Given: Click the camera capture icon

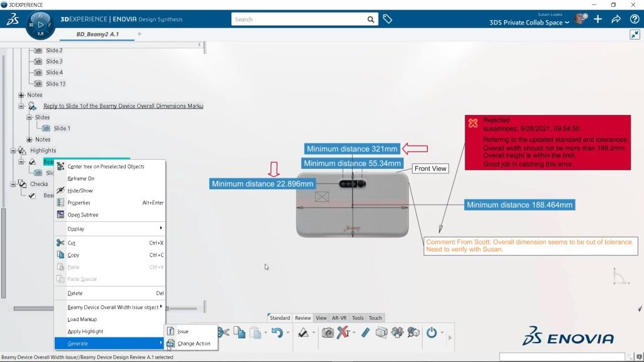Looking at the screenshot, I should 327,332.
